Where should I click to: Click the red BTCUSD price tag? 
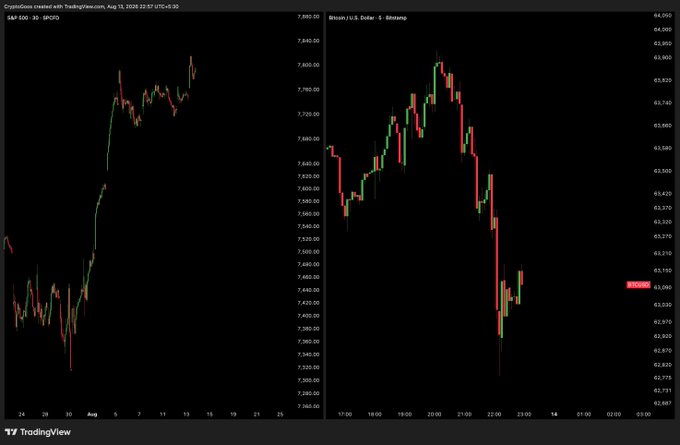point(638,285)
